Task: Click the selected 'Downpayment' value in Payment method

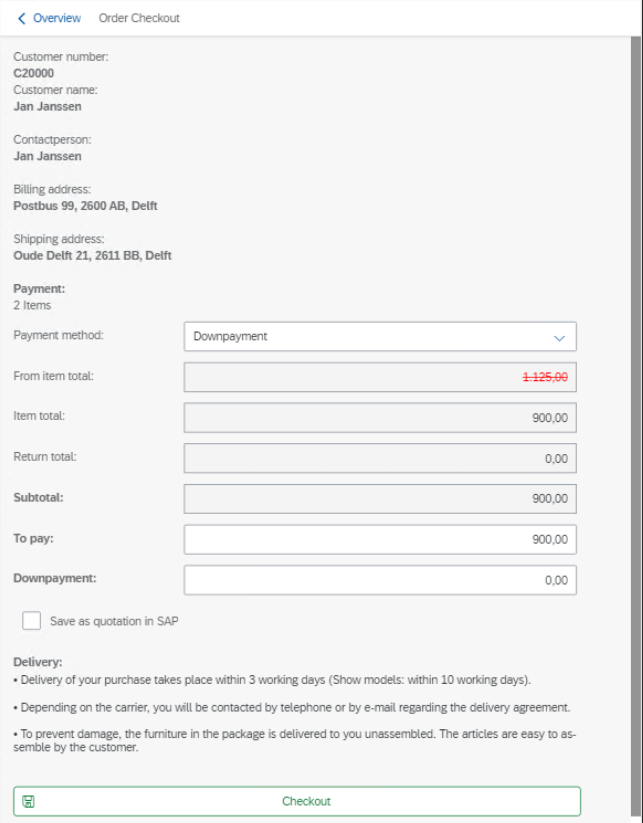Action: (231, 337)
